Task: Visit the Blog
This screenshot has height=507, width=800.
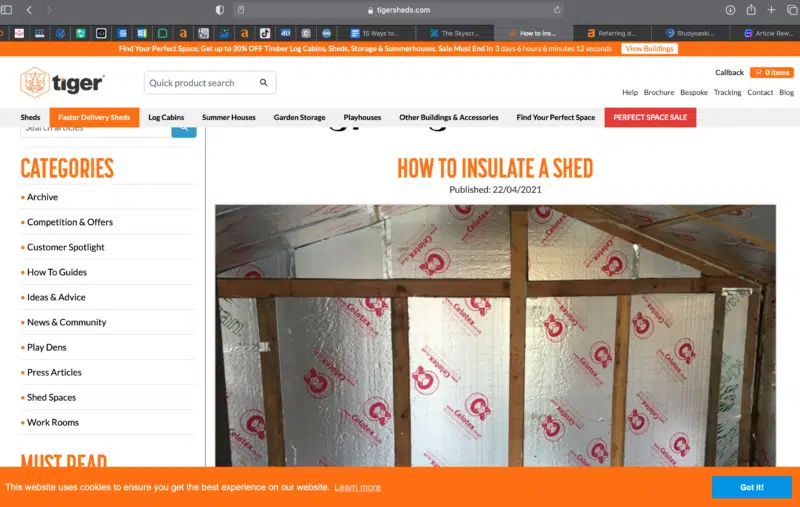Action: (786, 92)
